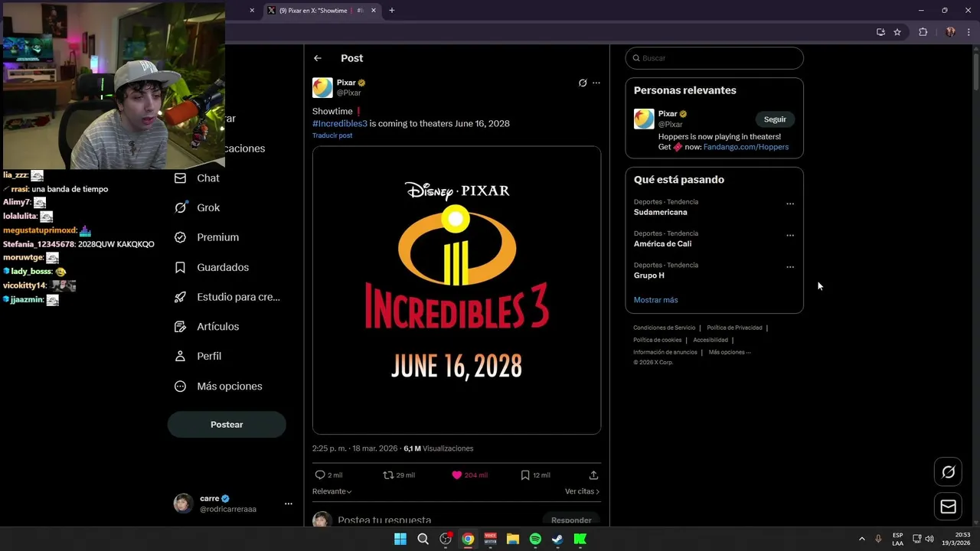
Task: Open the Windows Start menu
Action: click(x=400, y=539)
